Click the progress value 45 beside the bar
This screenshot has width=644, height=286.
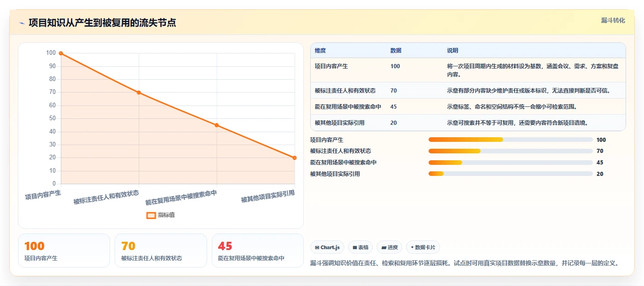(600, 163)
